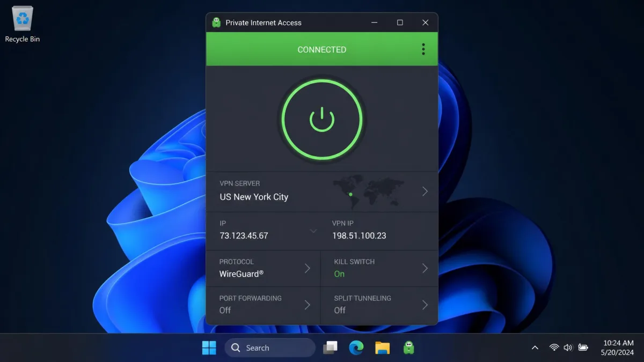Click the large green power button
Image resolution: width=644 pixels, height=362 pixels.
(322, 120)
